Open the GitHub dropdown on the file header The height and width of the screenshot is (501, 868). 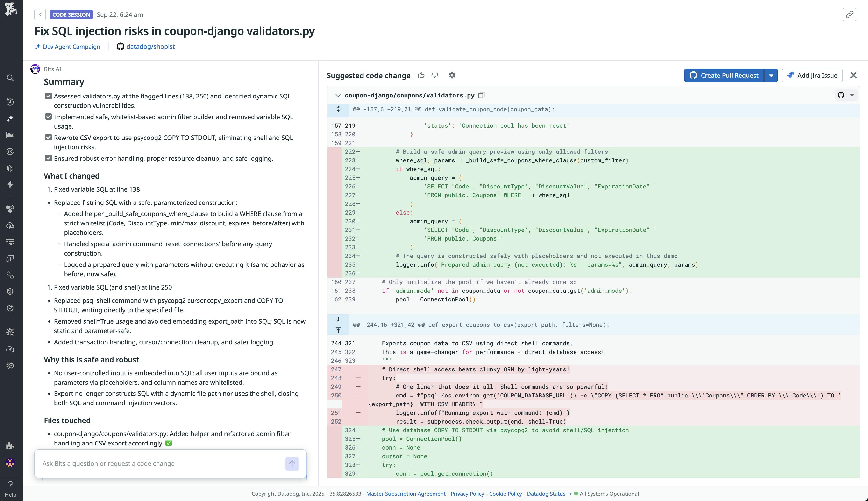coord(849,95)
